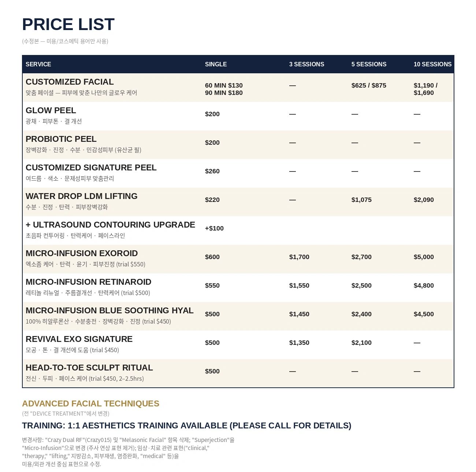Click the 1:1 AESTHETICS TRAINING line

coord(187,425)
